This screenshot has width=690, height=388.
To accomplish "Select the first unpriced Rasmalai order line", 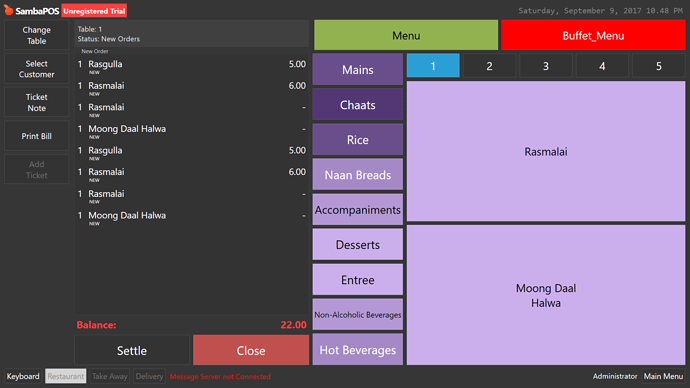I will pyautogui.click(x=192, y=110).
